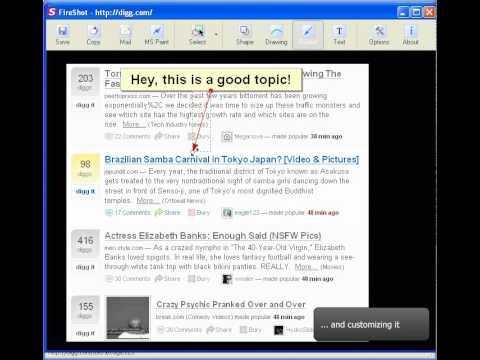Open the Options dialog
This screenshot has height=360, width=480.
379,35
